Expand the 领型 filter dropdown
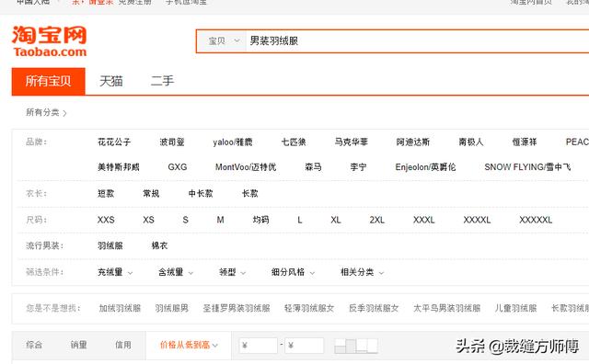 pyautogui.click(x=233, y=272)
